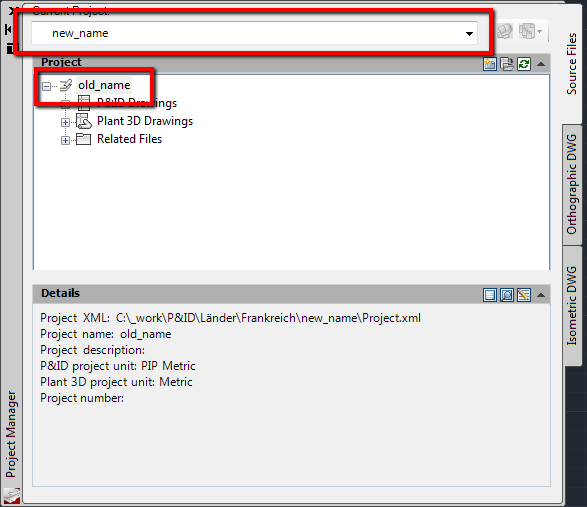587x507 pixels.
Task: Toggle the palette auto-hide icon
Action: click(9, 29)
